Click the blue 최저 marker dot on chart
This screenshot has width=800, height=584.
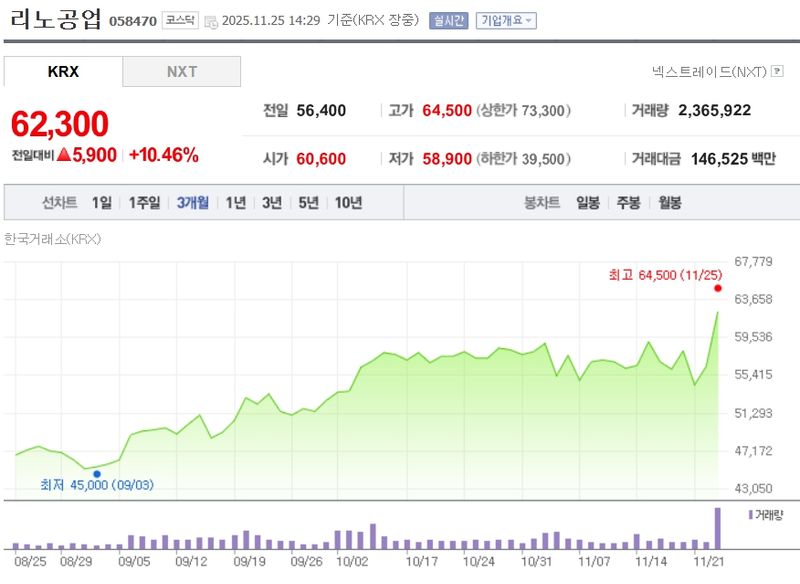tap(97, 474)
